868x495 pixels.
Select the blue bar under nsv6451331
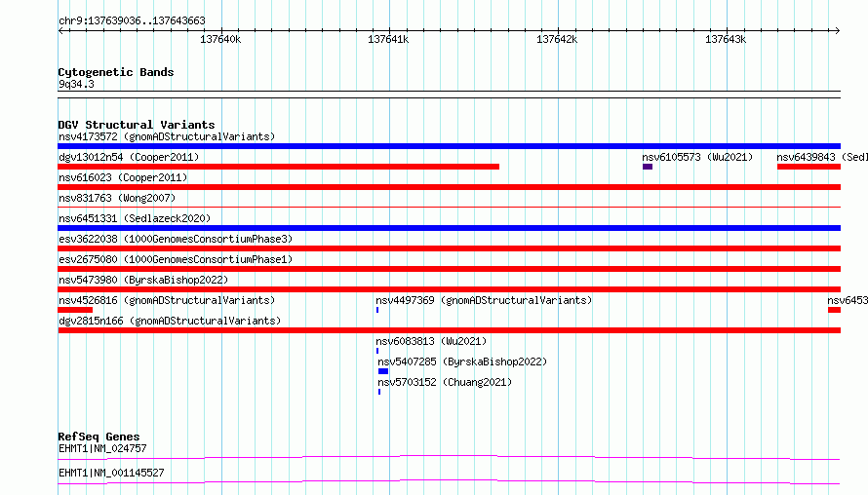449,228
